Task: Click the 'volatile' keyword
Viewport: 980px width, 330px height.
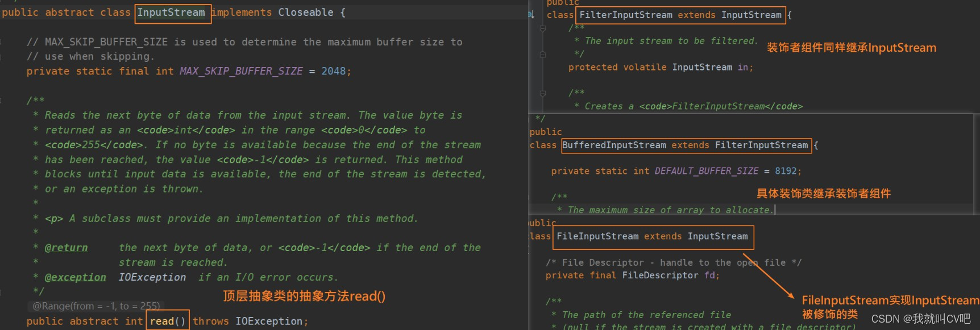Action: click(645, 67)
